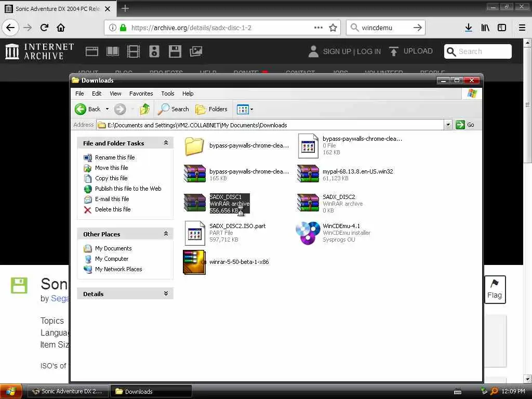This screenshot has width=532, height=399.
Task: Close the Sonic Adventure DX tab
Action: (x=108, y=9)
